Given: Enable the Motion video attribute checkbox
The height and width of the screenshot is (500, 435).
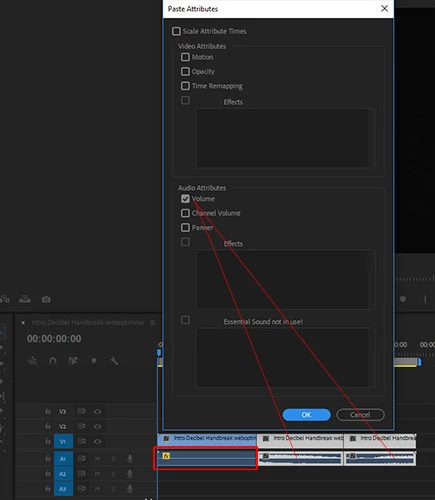Looking at the screenshot, I should (x=185, y=57).
